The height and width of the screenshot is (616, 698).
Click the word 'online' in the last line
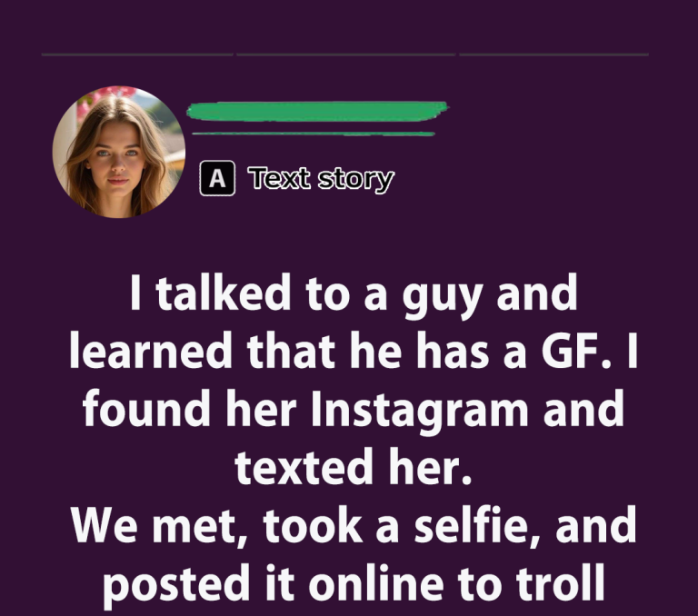(375, 581)
